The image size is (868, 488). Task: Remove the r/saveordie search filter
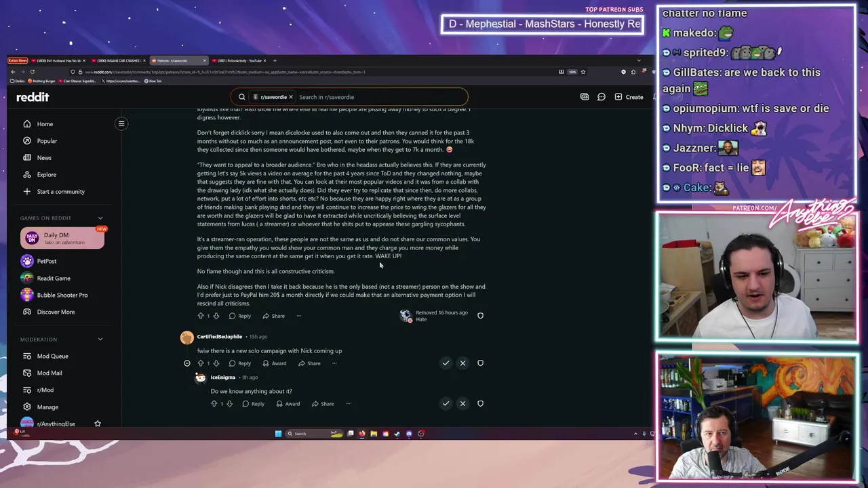coord(290,97)
